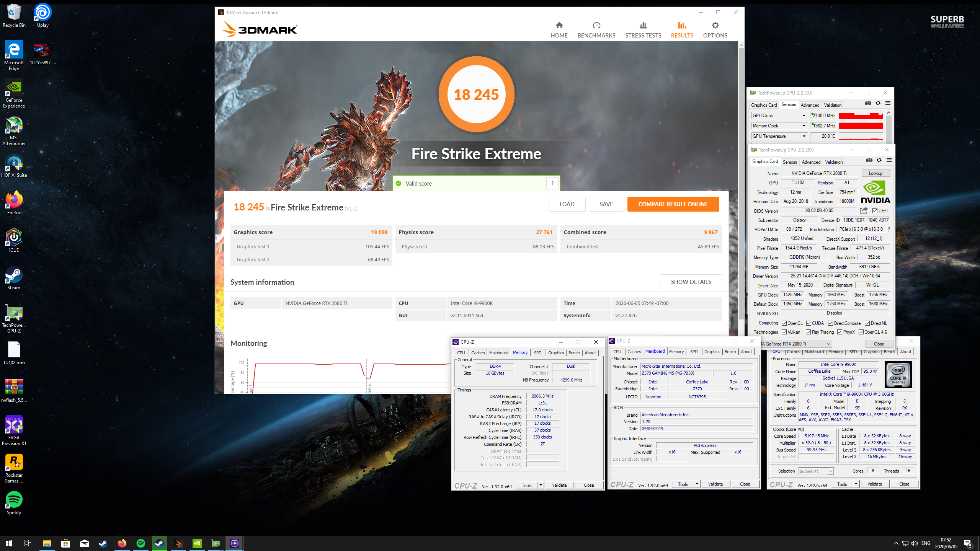The height and width of the screenshot is (551, 980).
Task: Click the LOAD button in 3DMark
Action: (567, 204)
